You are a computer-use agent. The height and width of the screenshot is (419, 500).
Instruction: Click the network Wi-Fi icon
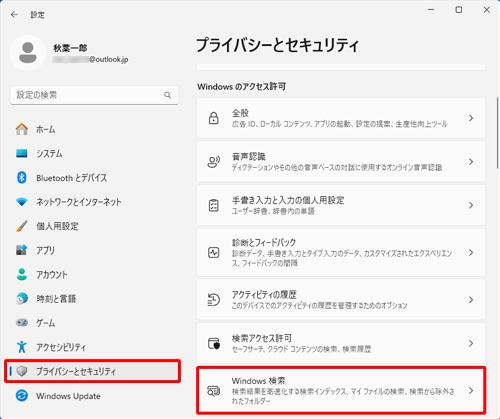pyautogui.click(x=22, y=202)
